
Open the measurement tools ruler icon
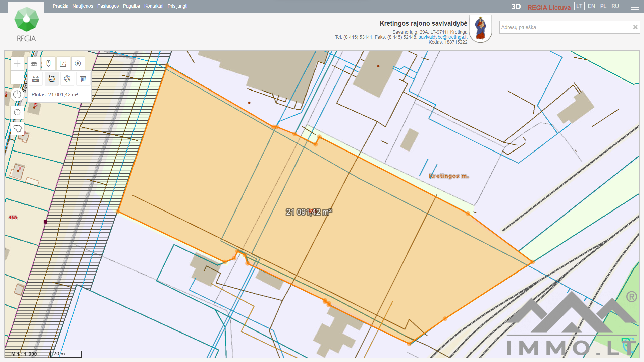(34, 64)
